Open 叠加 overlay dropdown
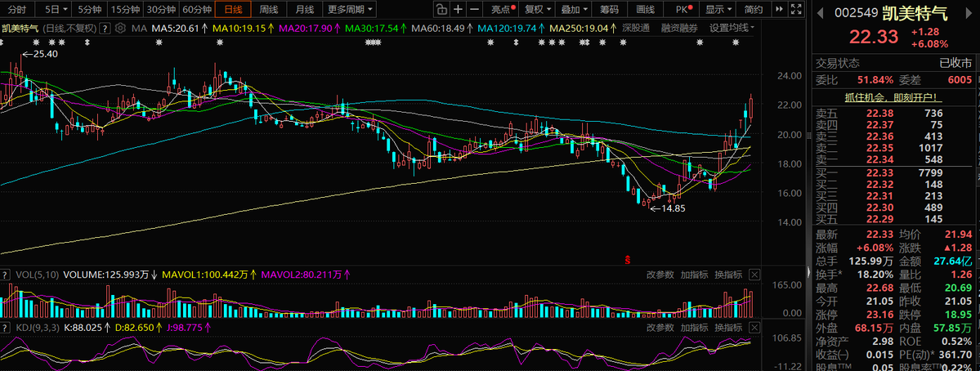This screenshot has height=371, width=980. 574,9
